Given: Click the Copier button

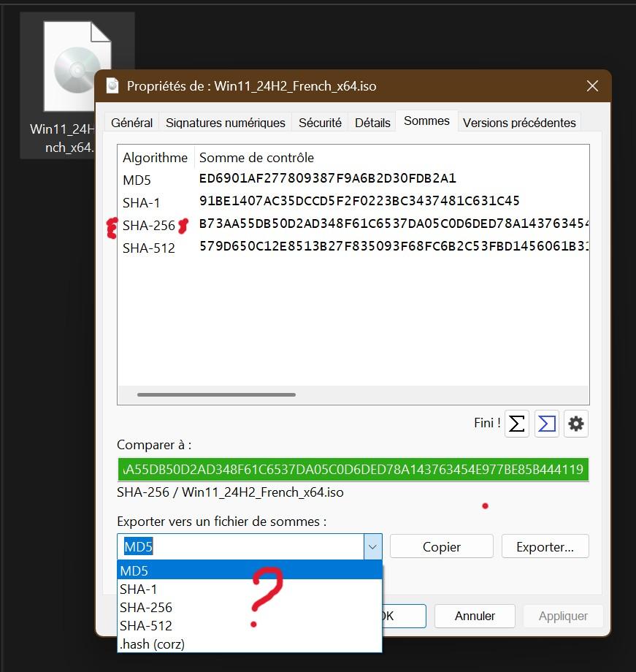Looking at the screenshot, I should (442, 546).
